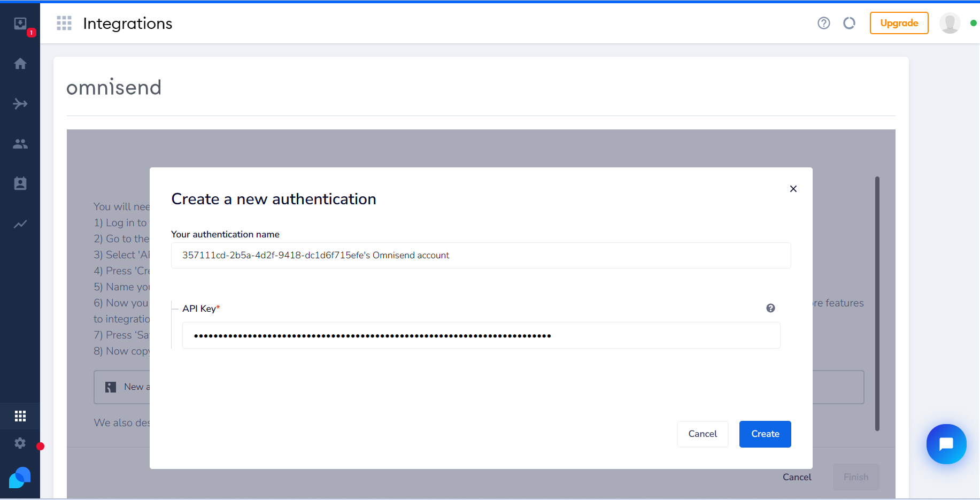Open the trend line analytics sidebar icon
Viewport: 980px width, 500px height.
tap(20, 224)
